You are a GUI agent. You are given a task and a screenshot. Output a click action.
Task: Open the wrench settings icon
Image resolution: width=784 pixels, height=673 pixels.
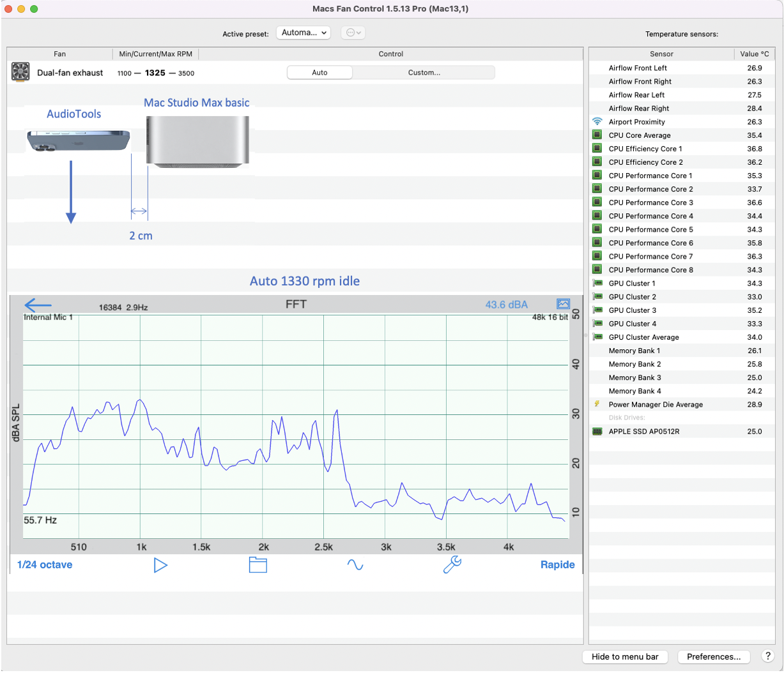452,564
